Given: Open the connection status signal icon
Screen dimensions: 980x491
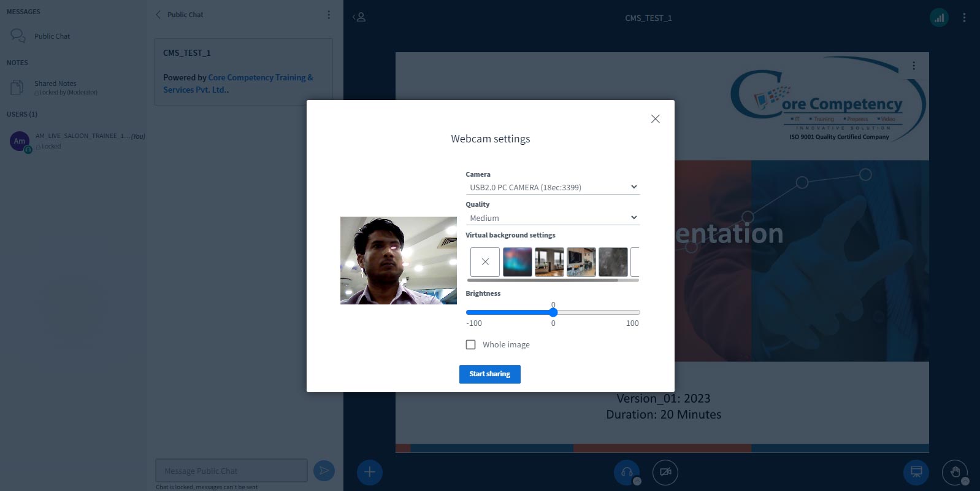Looking at the screenshot, I should click(939, 18).
